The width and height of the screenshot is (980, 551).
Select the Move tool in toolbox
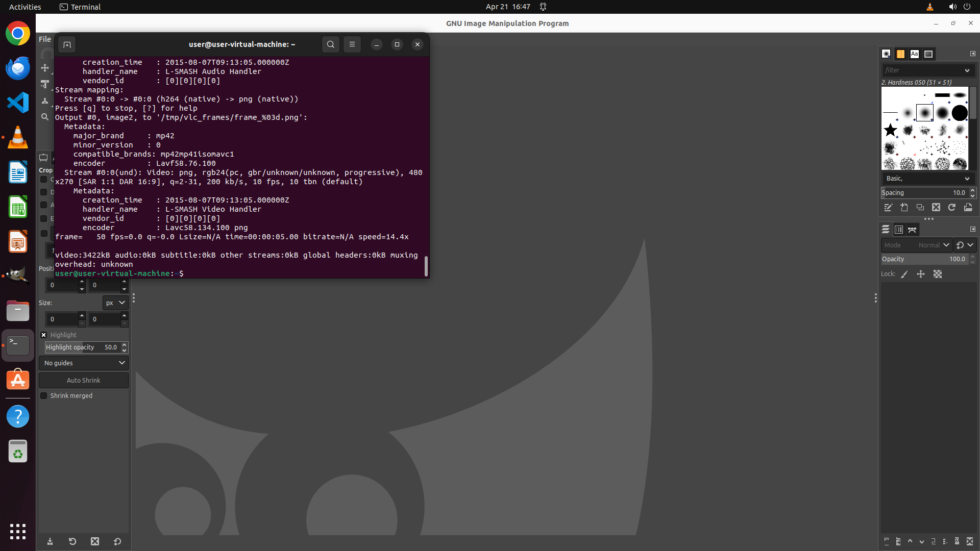45,68
